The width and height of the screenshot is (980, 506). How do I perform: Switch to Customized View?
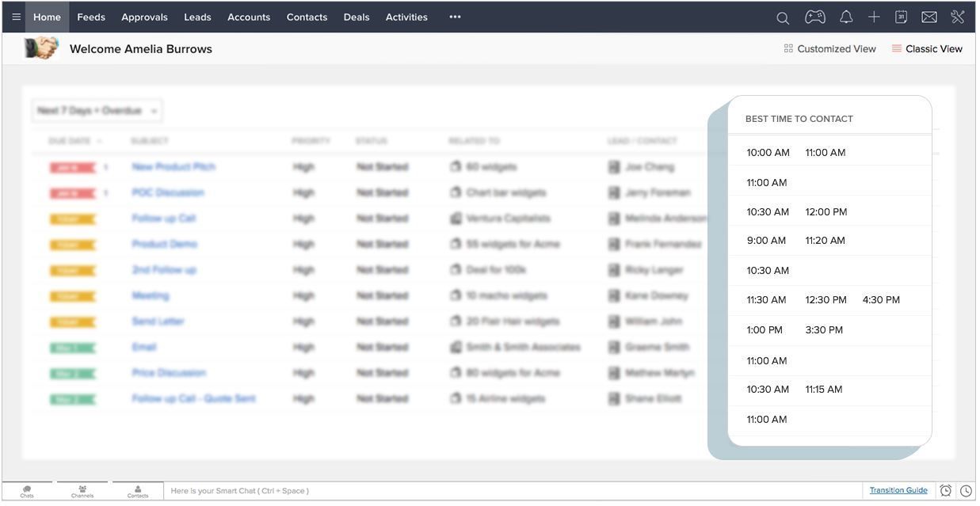tap(837, 48)
